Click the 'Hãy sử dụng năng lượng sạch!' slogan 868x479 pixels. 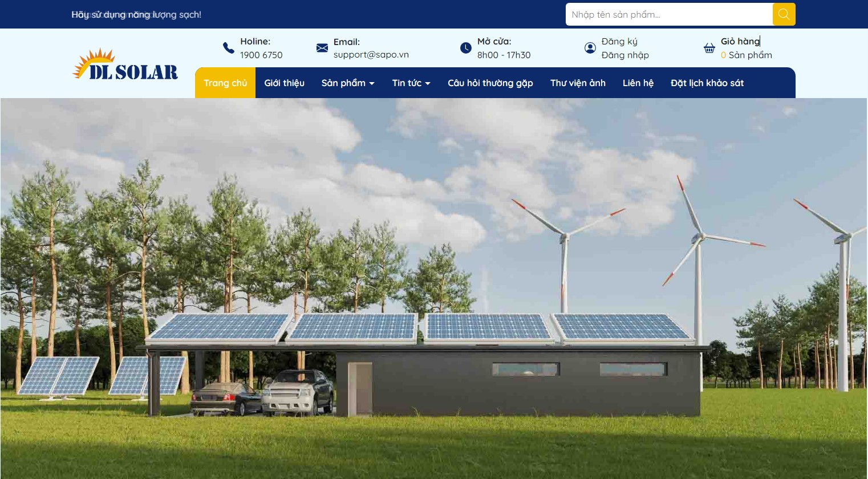[x=136, y=14]
